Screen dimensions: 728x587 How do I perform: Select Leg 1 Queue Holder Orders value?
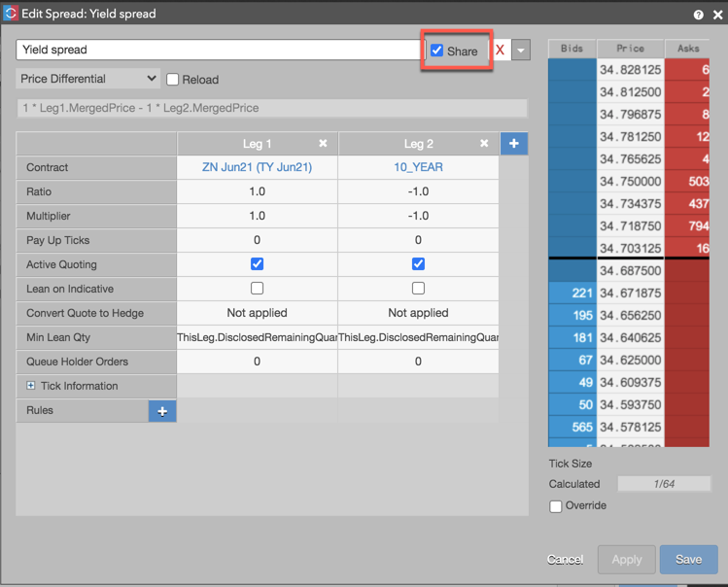257,362
